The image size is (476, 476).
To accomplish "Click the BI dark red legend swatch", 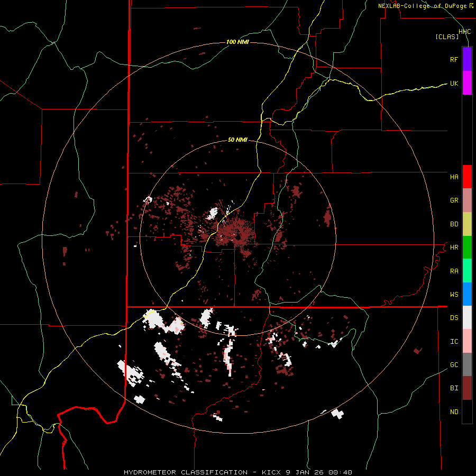I will [x=467, y=388].
